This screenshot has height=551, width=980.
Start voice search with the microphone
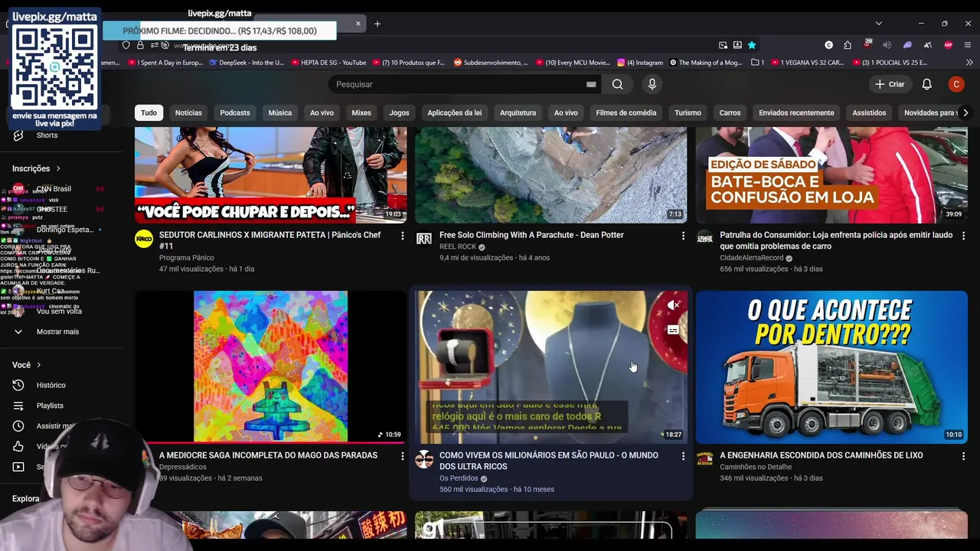[x=652, y=84]
